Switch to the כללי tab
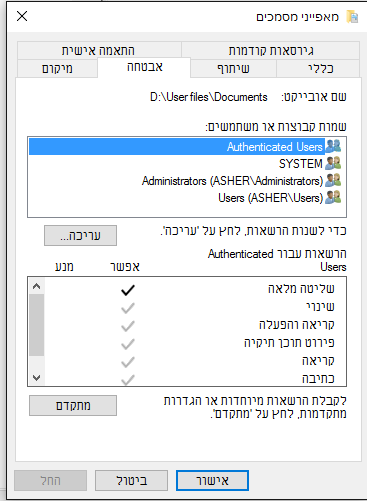 click(x=320, y=68)
